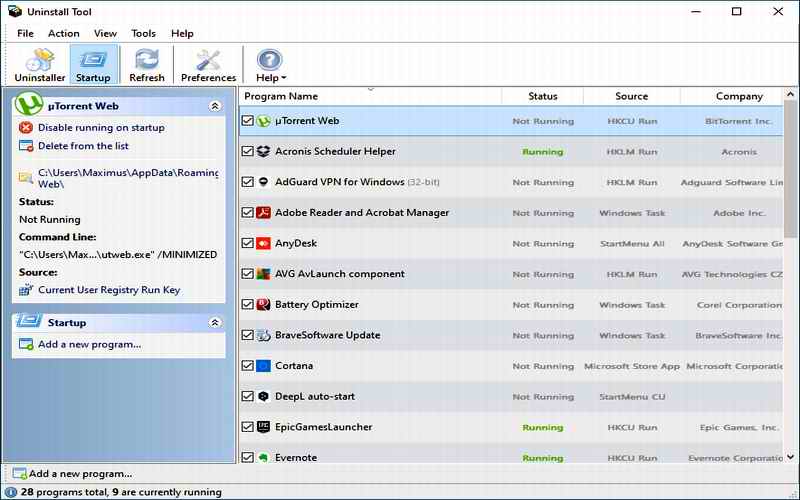Collapse the Startup sidebar panel

coord(214,323)
